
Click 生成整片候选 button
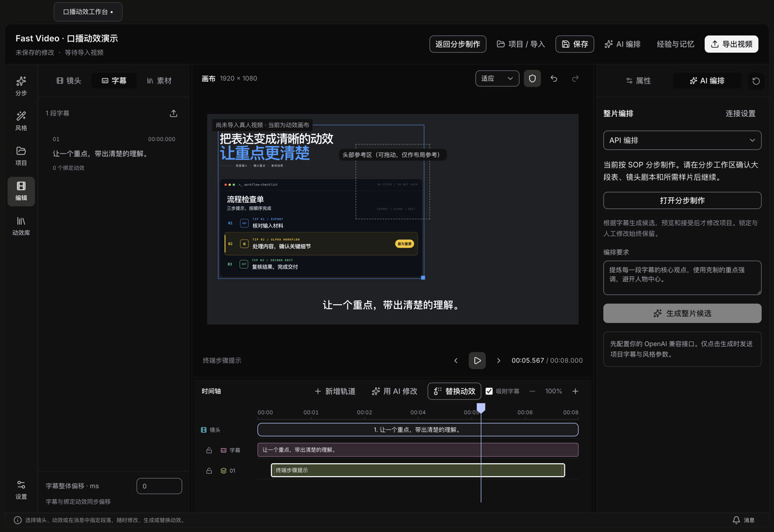pos(682,313)
